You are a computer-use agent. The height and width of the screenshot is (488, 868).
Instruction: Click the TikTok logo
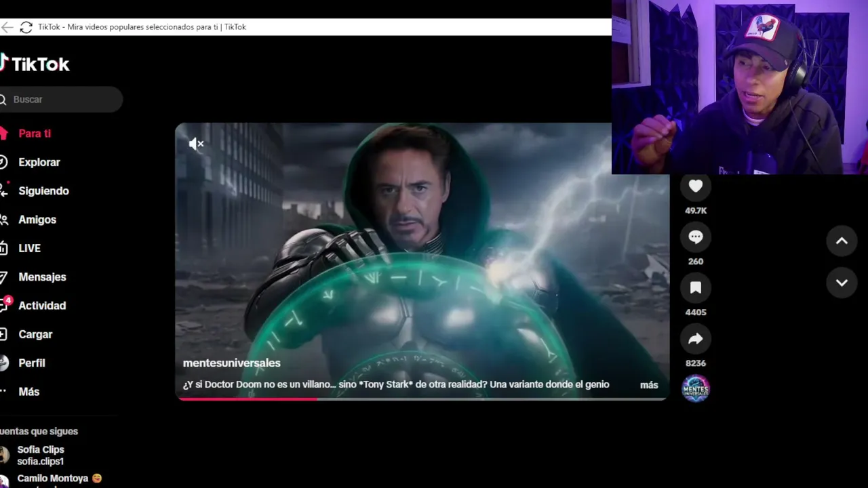coord(35,64)
